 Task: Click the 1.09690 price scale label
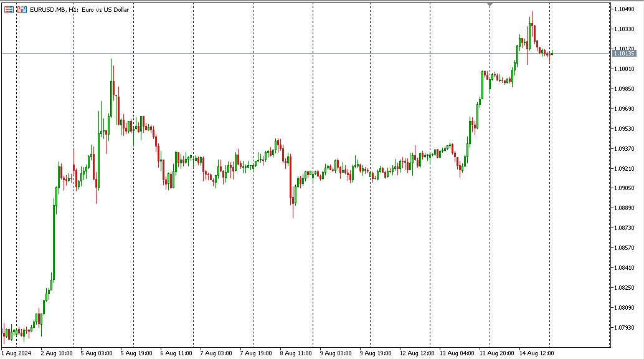[x=624, y=108]
